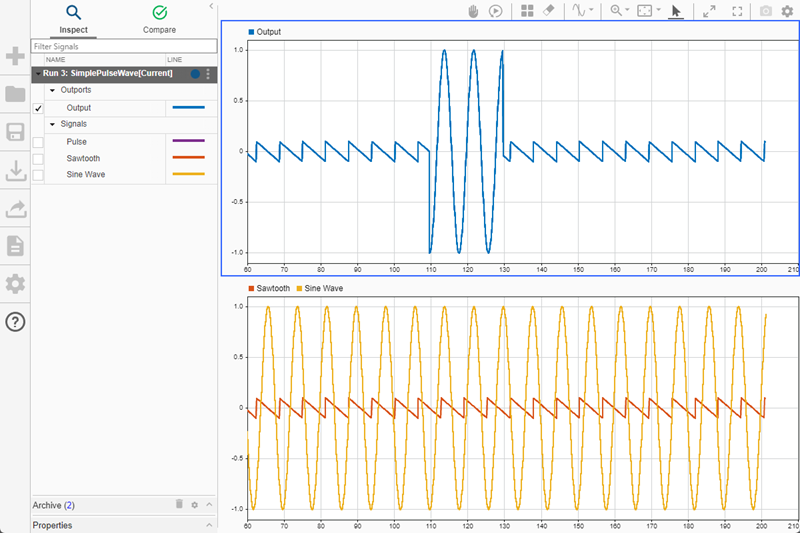Uncheck the Output signal checkbox
The image size is (800, 533).
(x=38, y=108)
